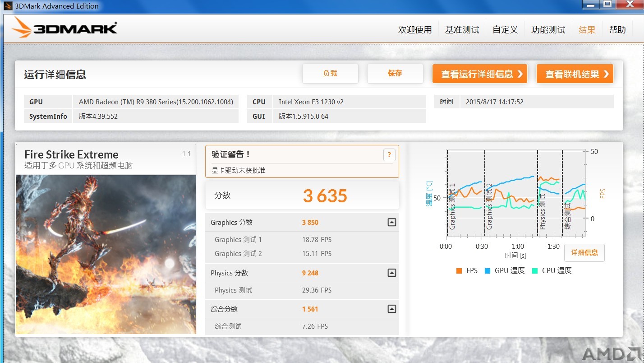Click the AMD Radeon R9 380 GPU value
644x363 pixels.
156,102
